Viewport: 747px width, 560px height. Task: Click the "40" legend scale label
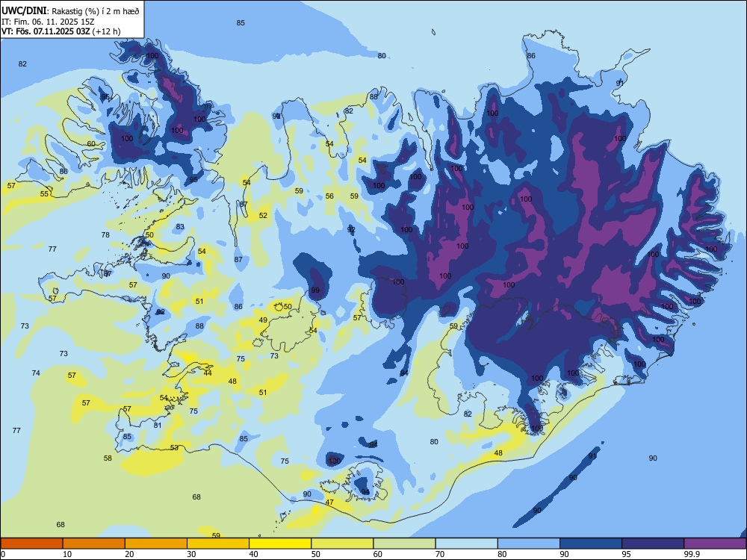253,554
